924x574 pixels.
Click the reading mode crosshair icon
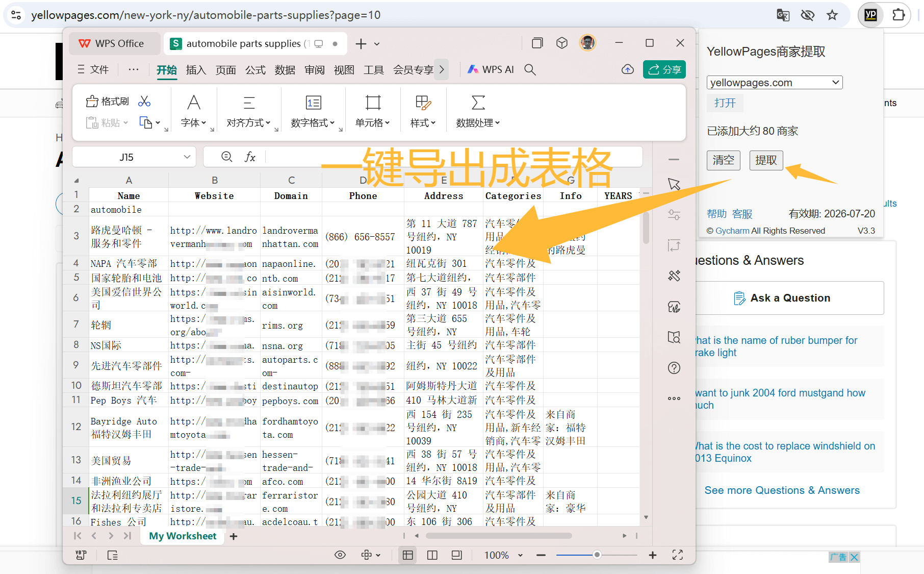[371, 555]
